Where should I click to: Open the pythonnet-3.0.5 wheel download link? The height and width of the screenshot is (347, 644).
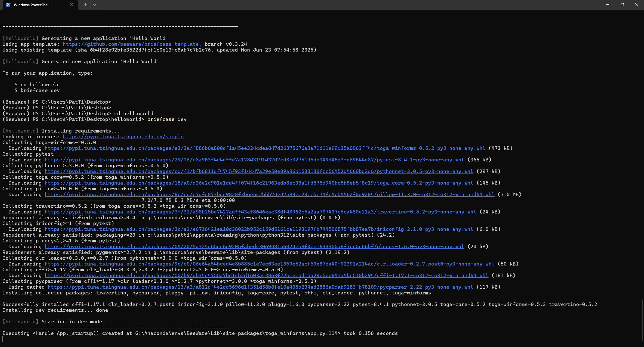coord(259,171)
